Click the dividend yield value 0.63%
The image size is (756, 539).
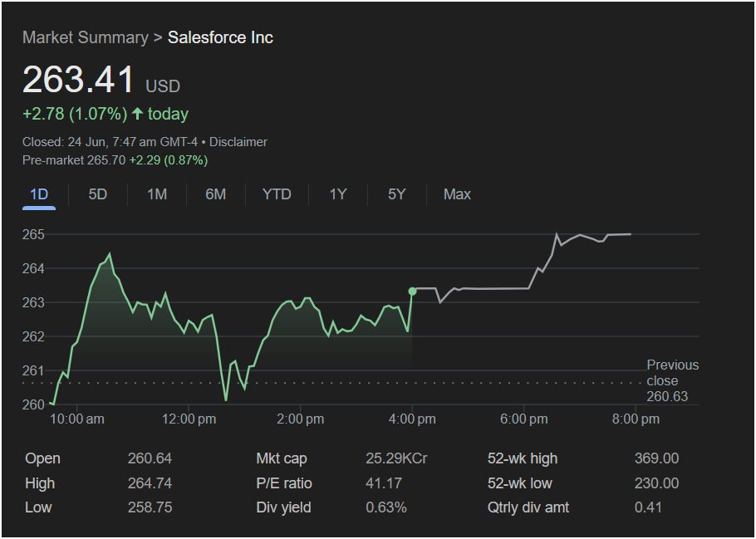[x=386, y=507]
